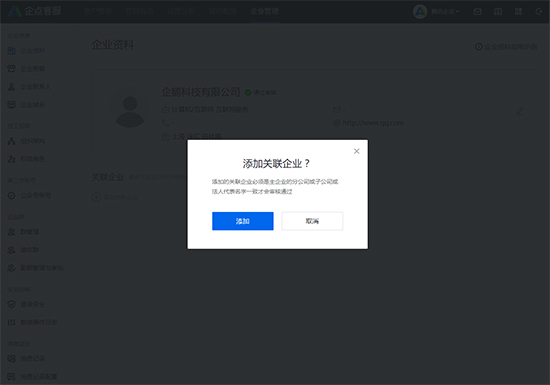
Task: Click the sliders icon for 敏感操作日志
Action: (x=12, y=322)
